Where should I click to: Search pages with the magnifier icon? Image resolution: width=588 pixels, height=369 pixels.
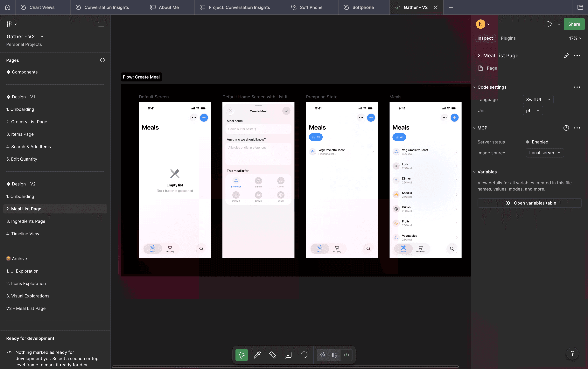click(102, 60)
